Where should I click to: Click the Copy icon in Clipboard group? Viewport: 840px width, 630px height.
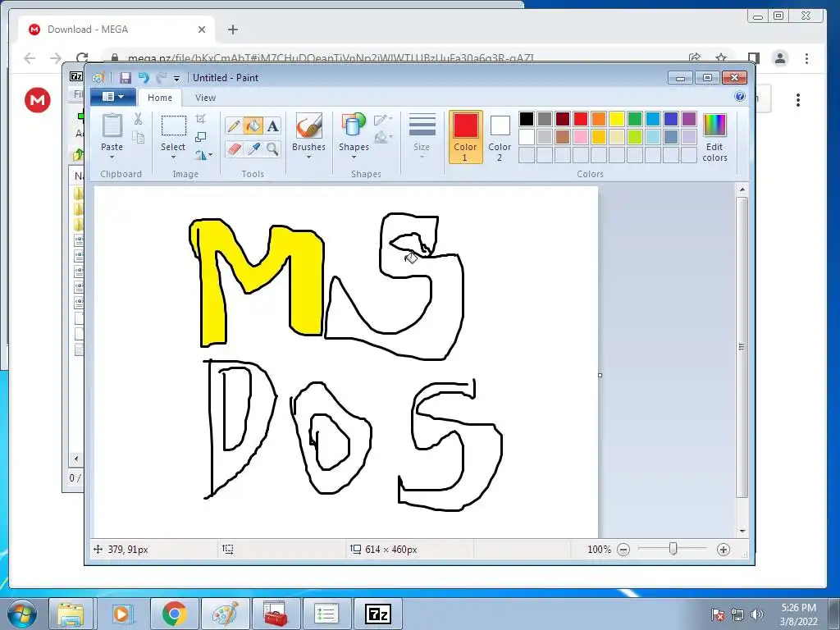(138, 138)
